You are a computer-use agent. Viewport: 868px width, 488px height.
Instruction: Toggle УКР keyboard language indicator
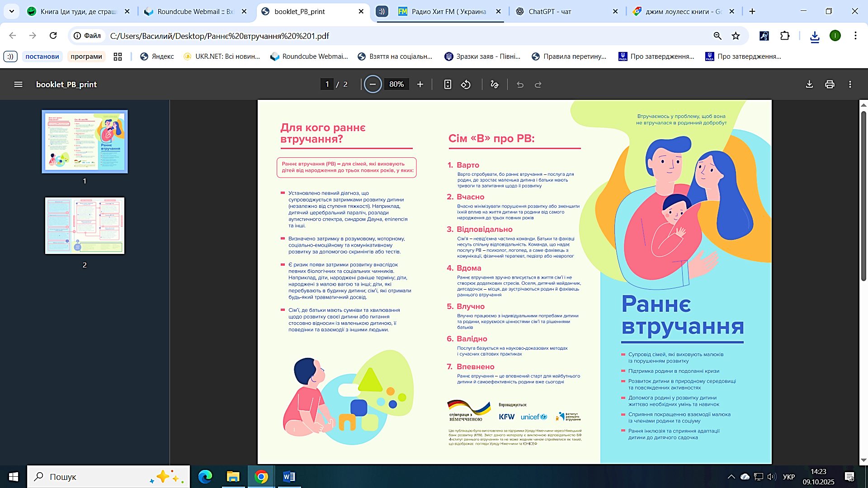tap(788, 477)
